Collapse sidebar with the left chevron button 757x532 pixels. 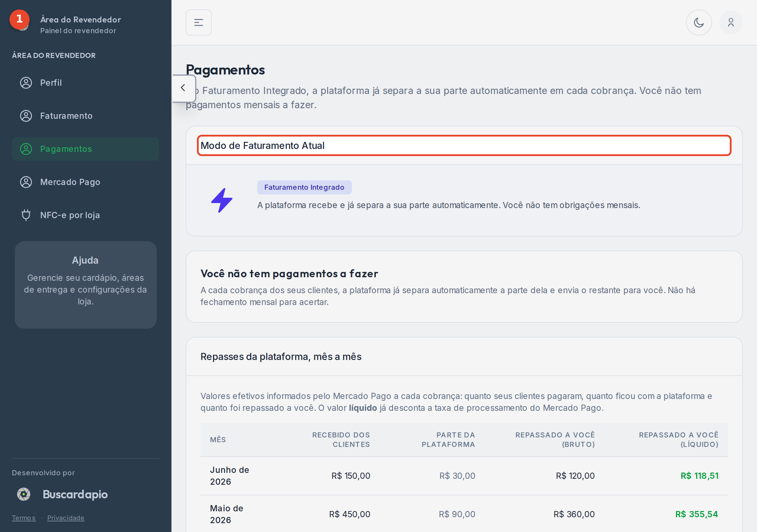coord(184,88)
